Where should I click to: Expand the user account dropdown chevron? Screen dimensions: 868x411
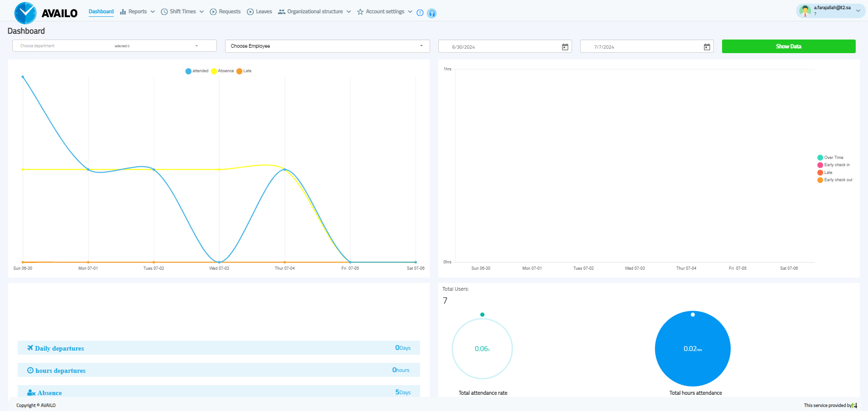click(x=858, y=10)
